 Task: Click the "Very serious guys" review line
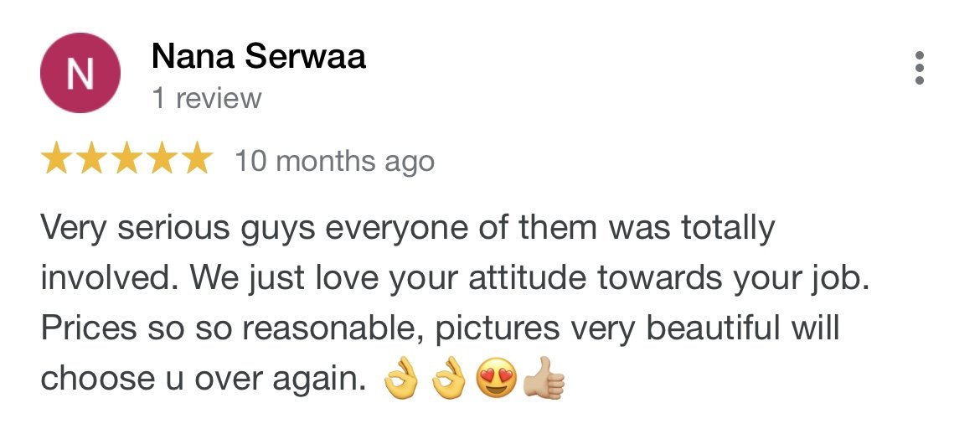coord(408,229)
